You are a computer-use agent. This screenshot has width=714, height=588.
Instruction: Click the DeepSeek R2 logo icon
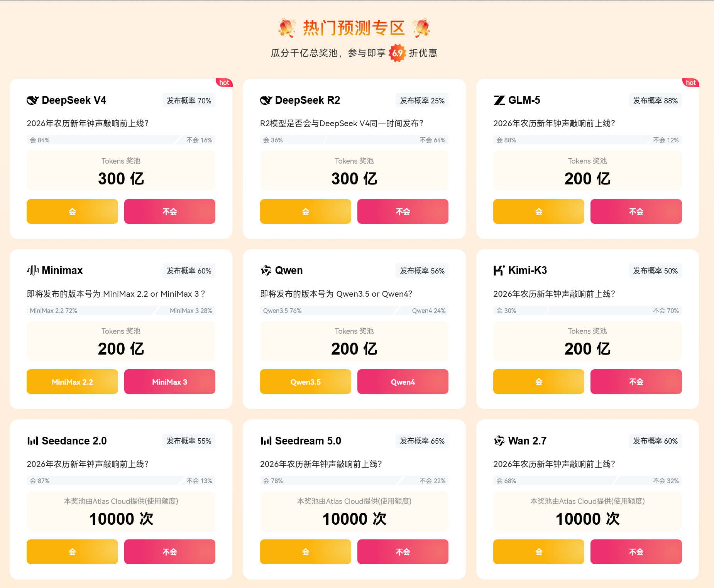[x=266, y=100]
